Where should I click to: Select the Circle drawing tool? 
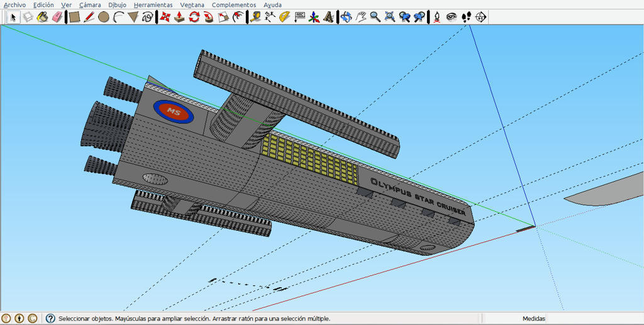point(104,17)
